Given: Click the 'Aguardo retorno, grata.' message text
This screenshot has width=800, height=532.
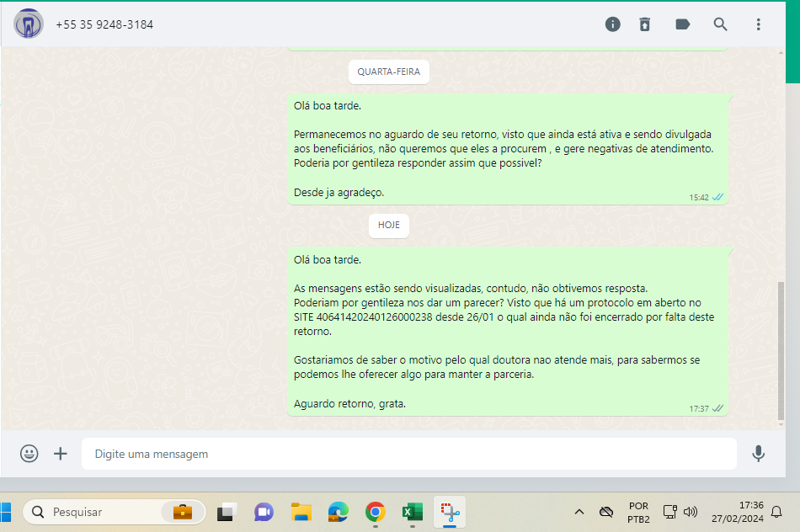Looking at the screenshot, I should pyautogui.click(x=349, y=403).
